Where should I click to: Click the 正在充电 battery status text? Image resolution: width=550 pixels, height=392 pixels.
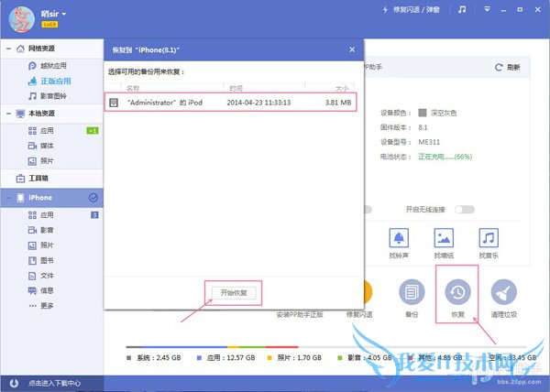click(445, 157)
